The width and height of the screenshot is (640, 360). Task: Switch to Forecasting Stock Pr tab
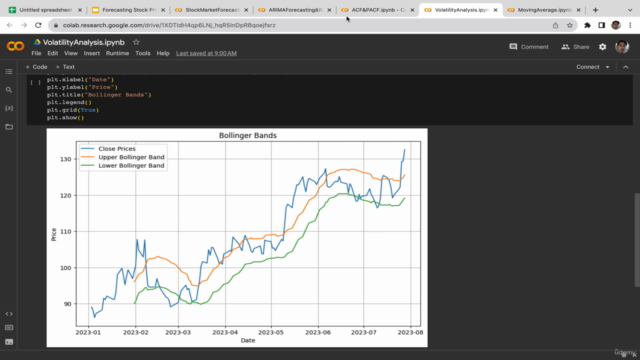129,10
